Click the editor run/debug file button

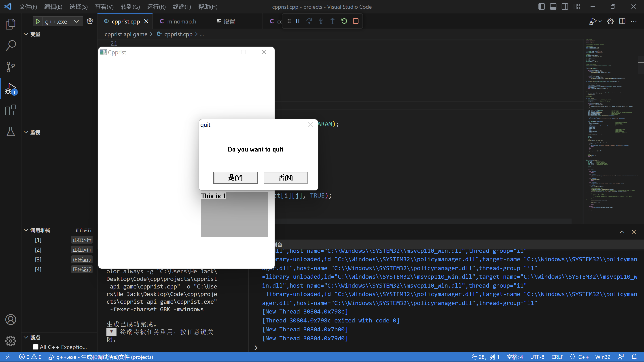593,21
